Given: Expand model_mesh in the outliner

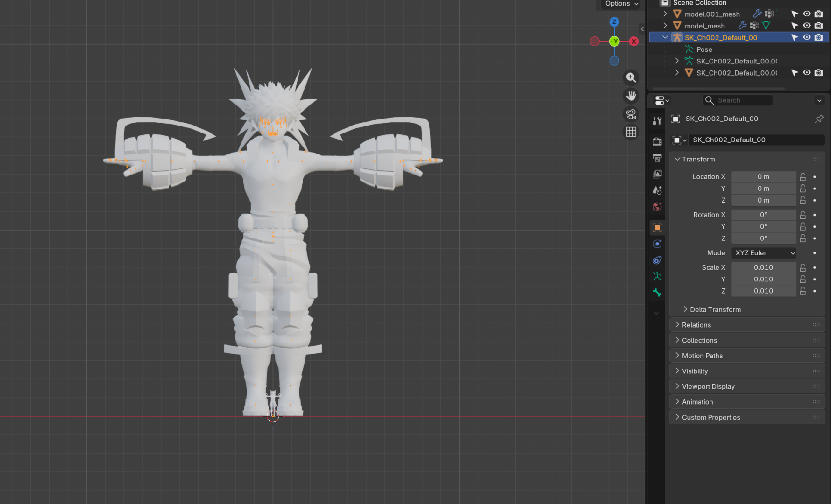Looking at the screenshot, I should tap(665, 25).
